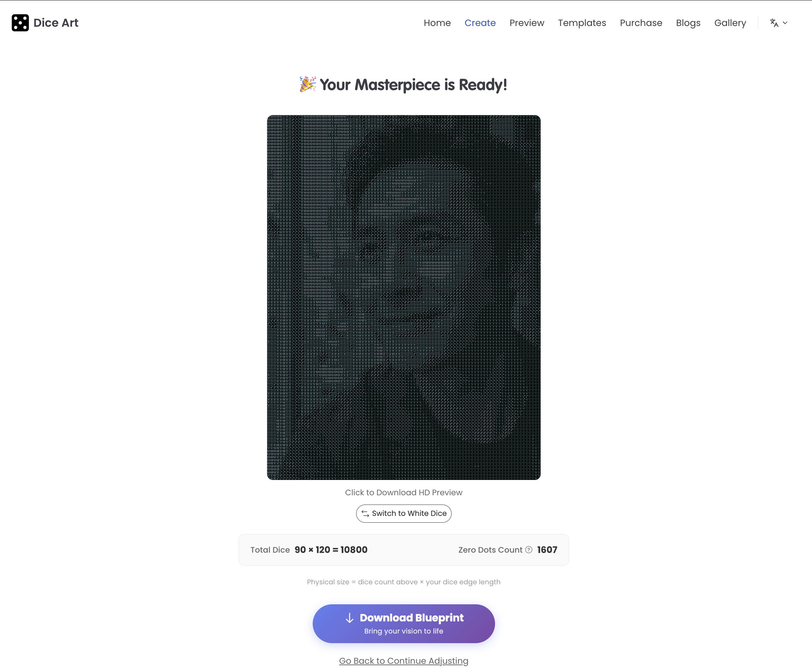Click the Purchase navigation item
This screenshot has height=672, width=812.
pyautogui.click(x=641, y=23)
